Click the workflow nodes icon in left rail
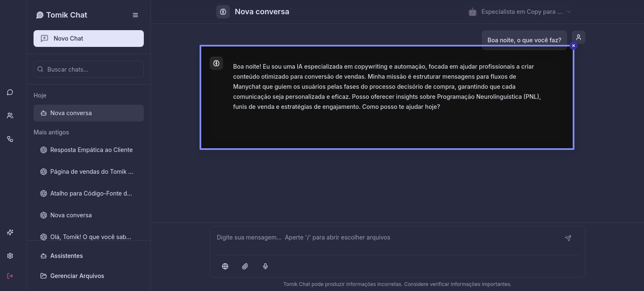 pyautogui.click(x=10, y=139)
